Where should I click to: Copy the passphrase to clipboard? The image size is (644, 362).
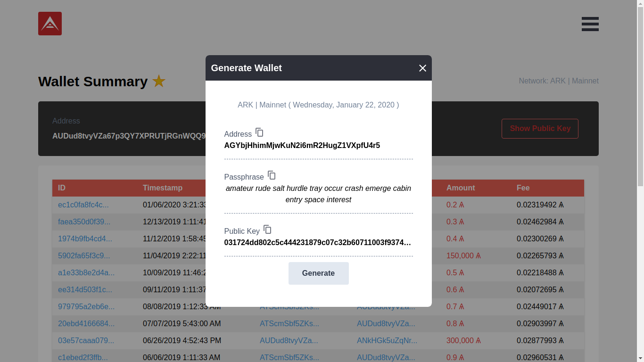272,175
